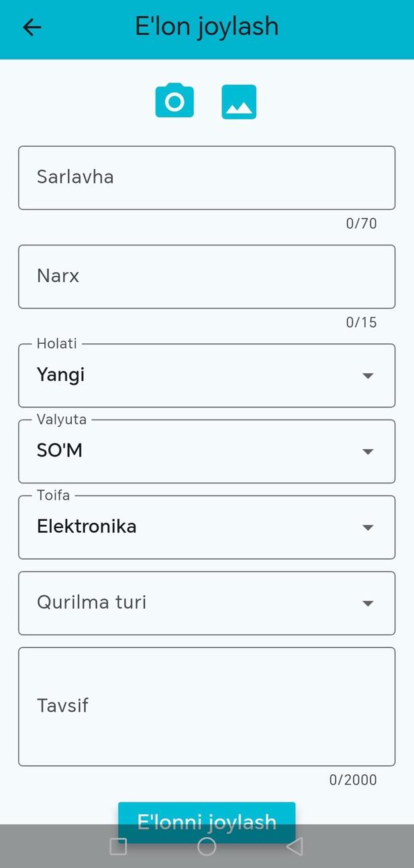The height and width of the screenshot is (868, 414).
Task: Tap the E'lon joylash title bar
Action: pos(207,27)
